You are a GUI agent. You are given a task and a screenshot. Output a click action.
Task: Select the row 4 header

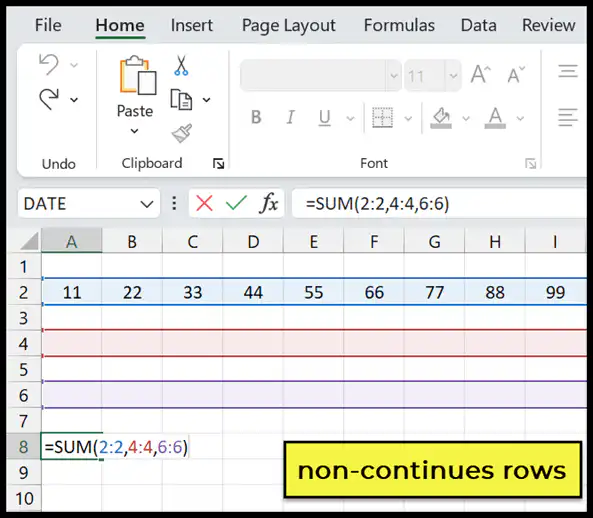24,344
